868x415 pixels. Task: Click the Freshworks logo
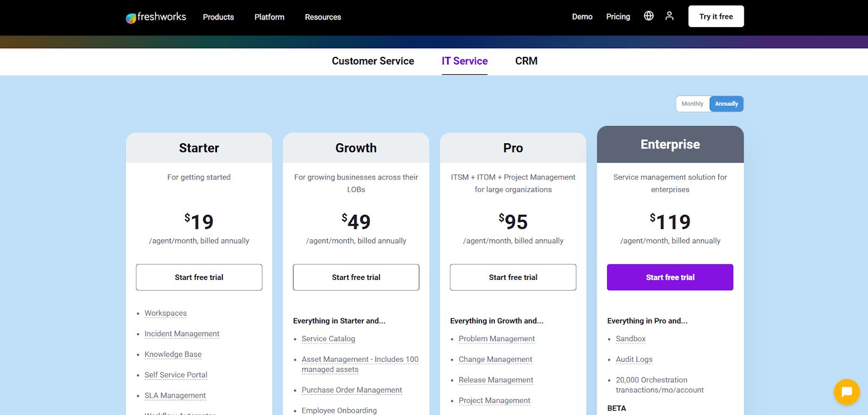pyautogui.click(x=156, y=17)
